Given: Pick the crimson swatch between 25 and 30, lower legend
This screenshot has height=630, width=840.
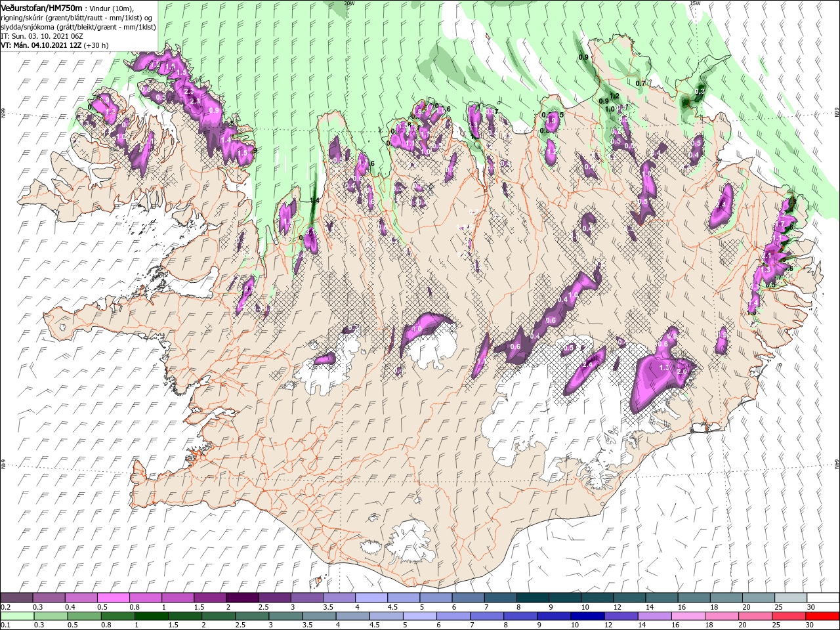Looking at the screenshot, I should click(788, 616).
